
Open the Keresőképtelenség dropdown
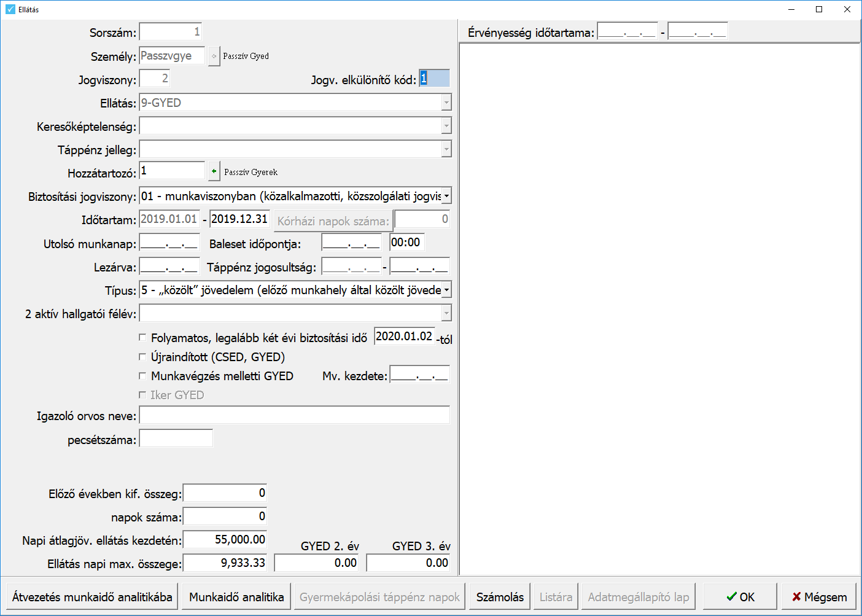(446, 126)
